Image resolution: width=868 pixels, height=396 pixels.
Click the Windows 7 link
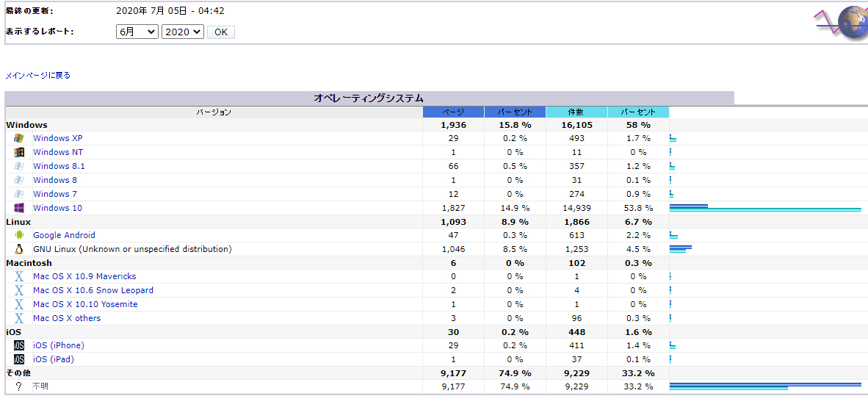point(55,194)
